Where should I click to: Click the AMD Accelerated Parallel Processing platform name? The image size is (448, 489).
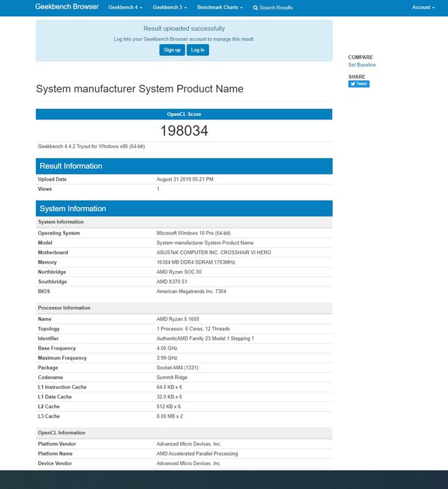tap(197, 454)
